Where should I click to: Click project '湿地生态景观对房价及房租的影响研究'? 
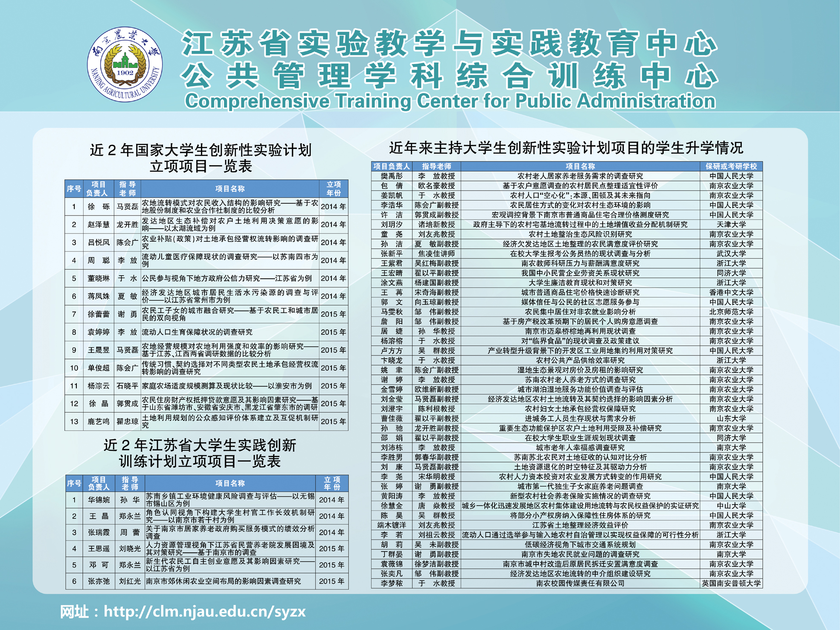[x=580, y=370]
